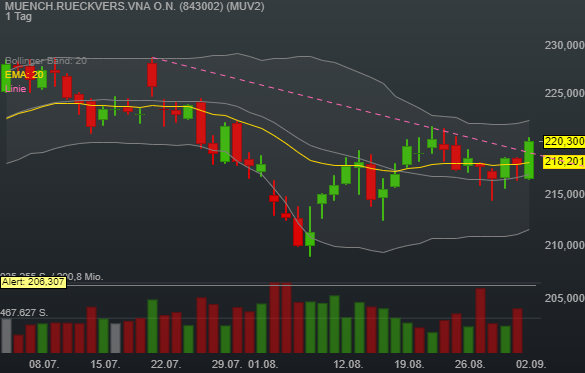This screenshot has height=373, width=585.
Task: Click the gray volume bar at far left
Action: point(6,336)
